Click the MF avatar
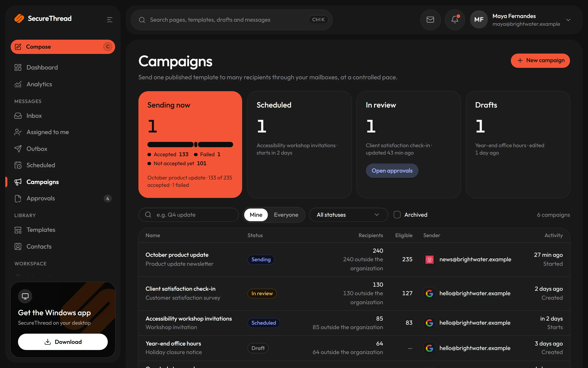The height and width of the screenshot is (368, 588). pyautogui.click(x=479, y=20)
